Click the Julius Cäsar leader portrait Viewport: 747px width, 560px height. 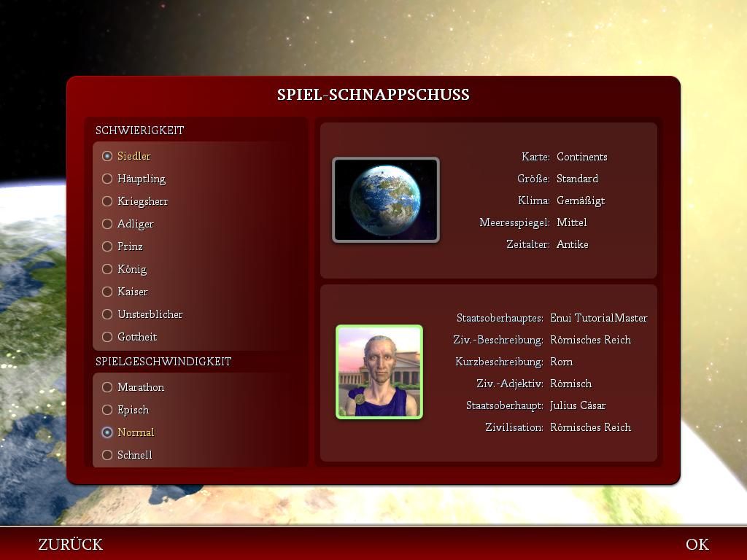(x=379, y=372)
